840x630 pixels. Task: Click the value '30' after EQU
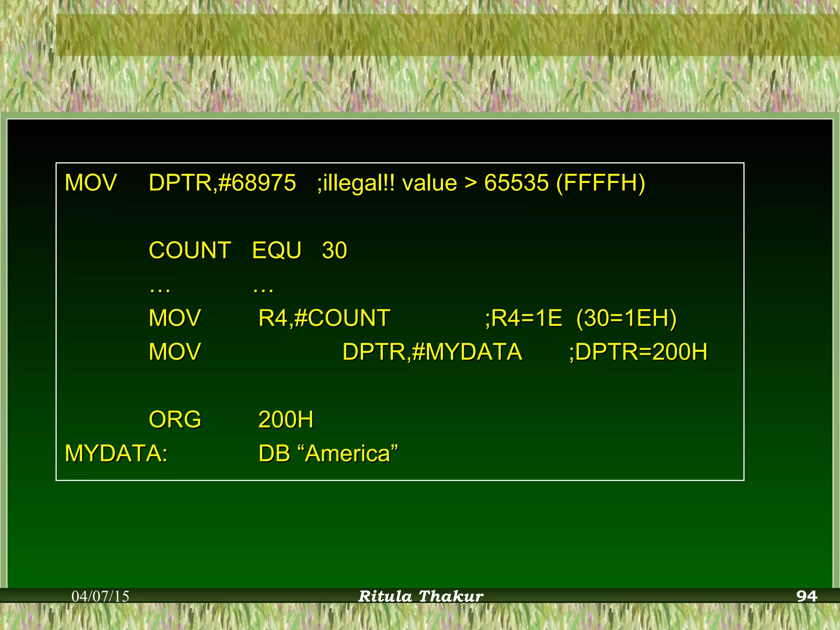[335, 250]
